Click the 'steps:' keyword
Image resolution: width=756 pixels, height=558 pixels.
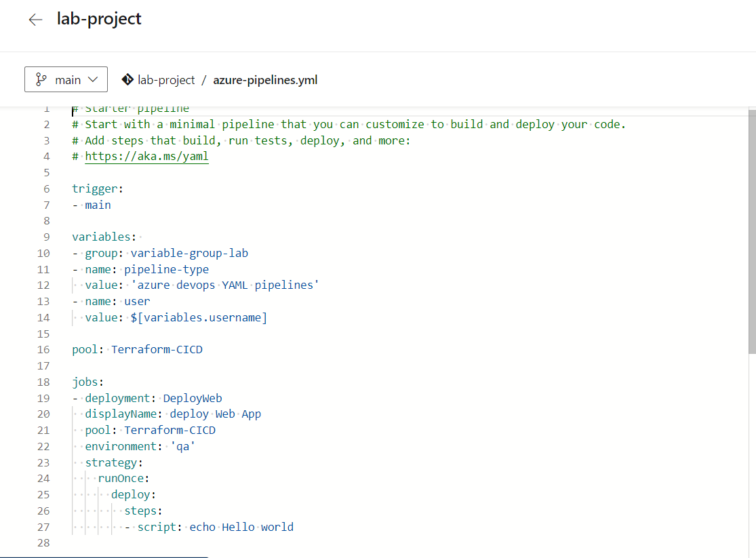tap(143, 511)
